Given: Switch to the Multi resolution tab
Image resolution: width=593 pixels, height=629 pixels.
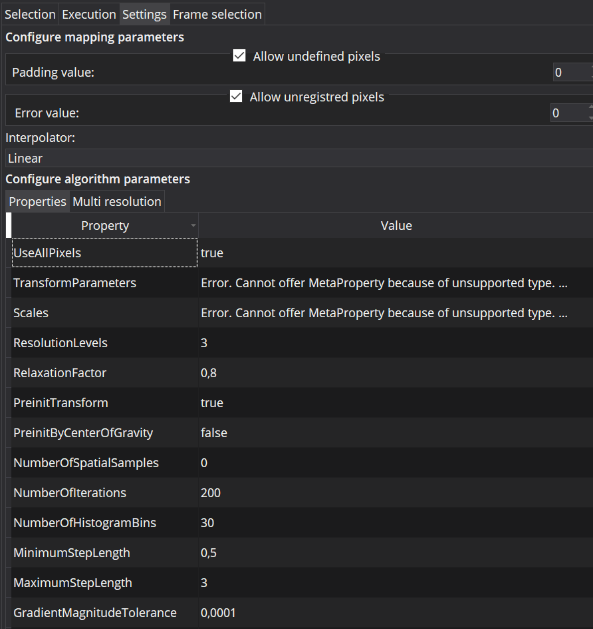Looking at the screenshot, I should tap(117, 201).
